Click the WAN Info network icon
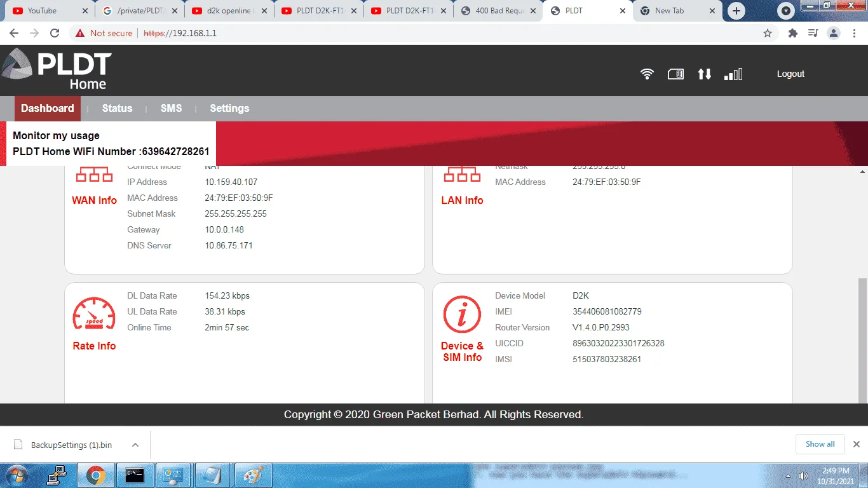 pyautogui.click(x=94, y=174)
